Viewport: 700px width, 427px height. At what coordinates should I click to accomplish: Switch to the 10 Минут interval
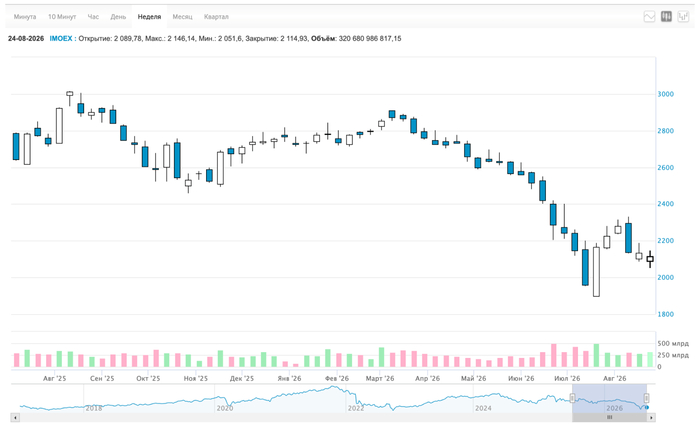[62, 17]
